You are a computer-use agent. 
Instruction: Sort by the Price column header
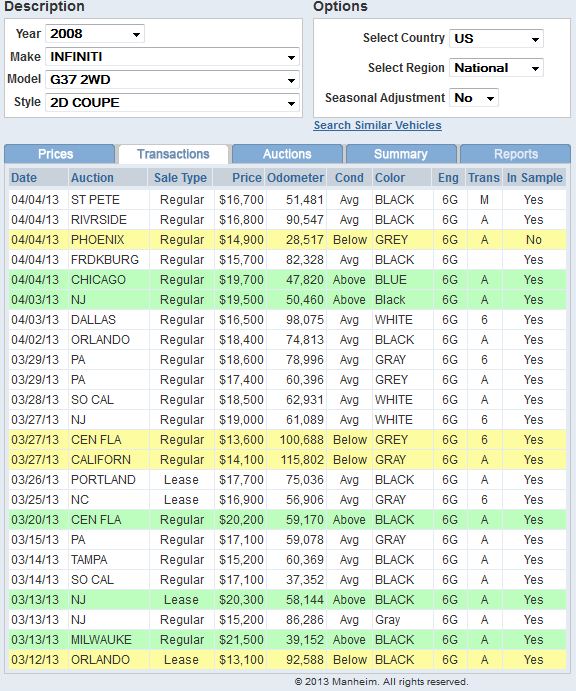(247, 178)
